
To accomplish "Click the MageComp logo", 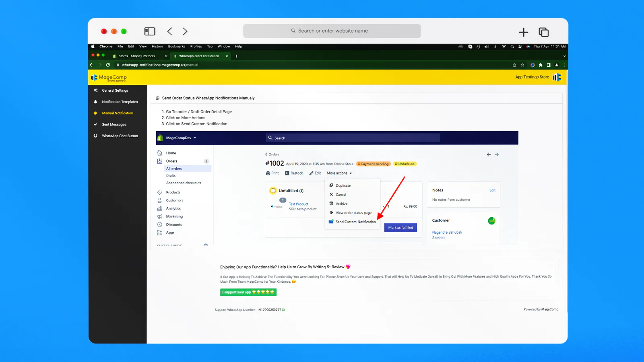I will [109, 77].
